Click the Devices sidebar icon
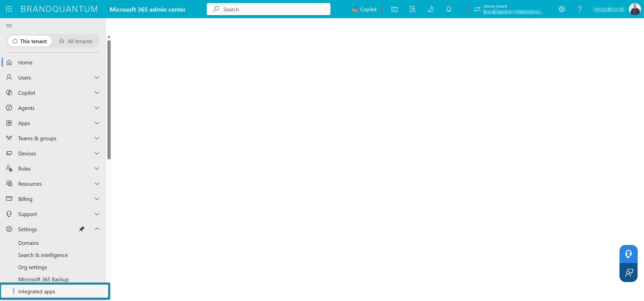Image resolution: width=644 pixels, height=301 pixels. tap(9, 153)
